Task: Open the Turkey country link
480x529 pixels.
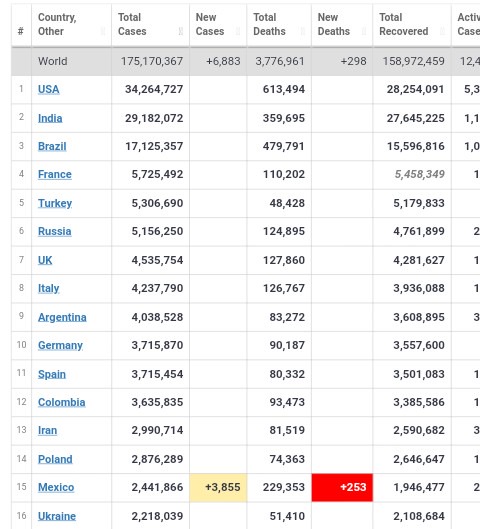Action: (55, 203)
